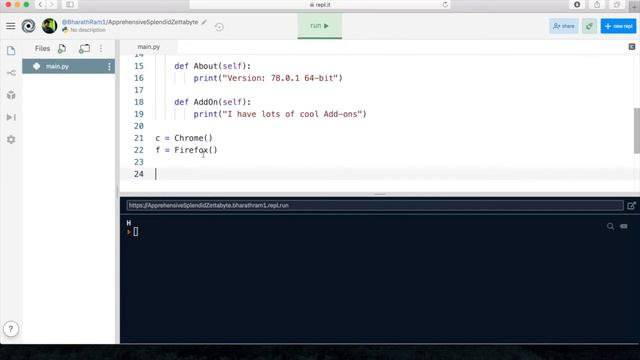
Task: Create a new repl
Action: pyautogui.click(x=618, y=26)
